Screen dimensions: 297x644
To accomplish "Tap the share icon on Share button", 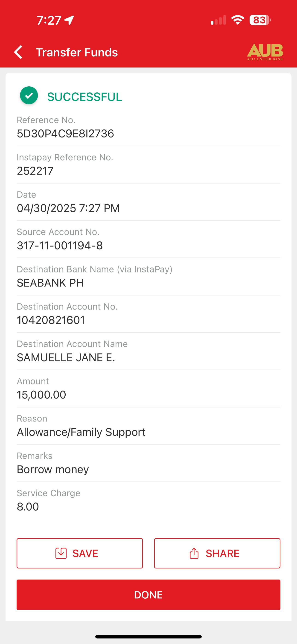I will click(194, 553).
